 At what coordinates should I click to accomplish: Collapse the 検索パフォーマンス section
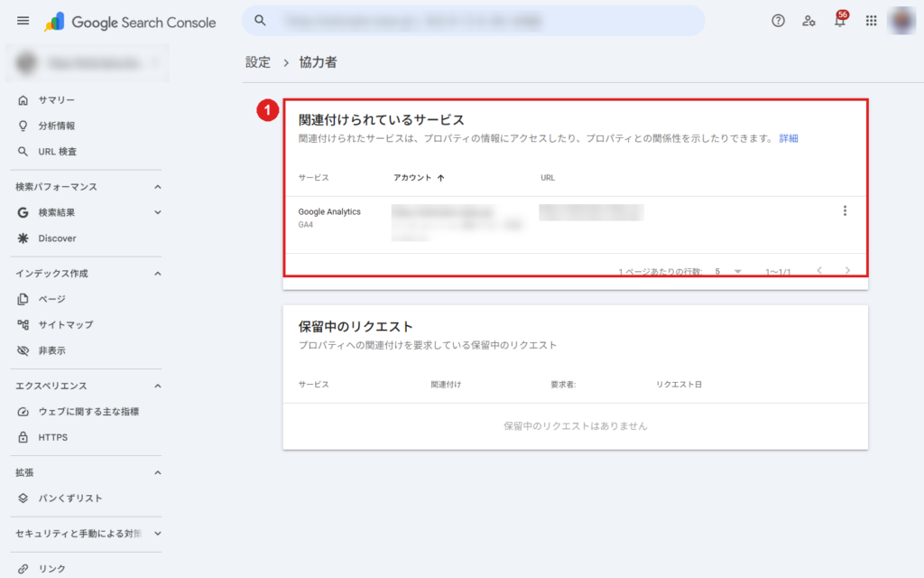pos(157,187)
